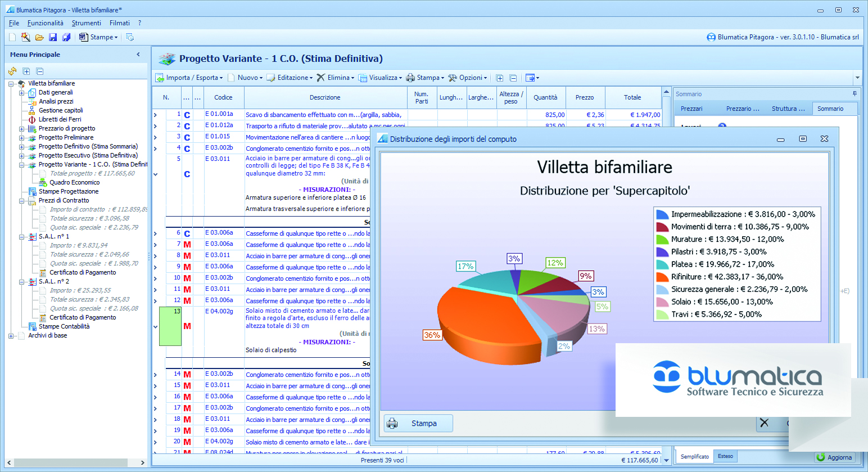
Task: Expand the Prezzario di progetto node
Action: coord(22,128)
